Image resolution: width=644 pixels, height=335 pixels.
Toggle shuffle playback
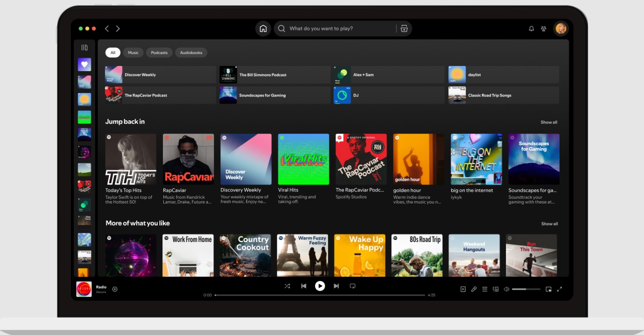tap(287, 286)
